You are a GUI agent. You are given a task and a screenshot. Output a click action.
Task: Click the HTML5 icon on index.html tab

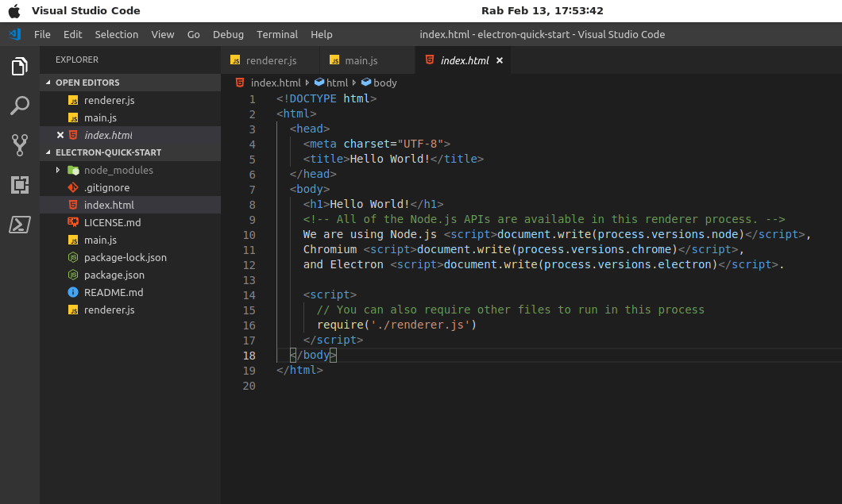[x=430, y=60]
